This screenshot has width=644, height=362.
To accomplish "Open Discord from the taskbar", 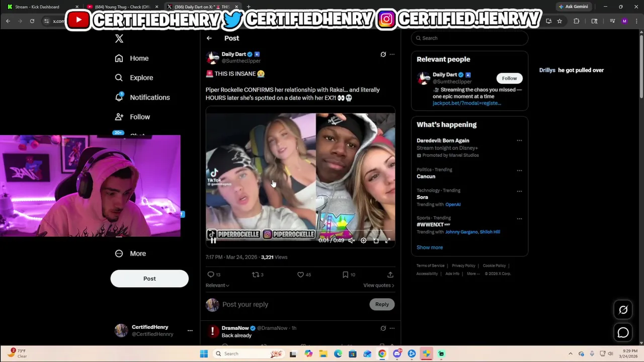I will (397, 354).
